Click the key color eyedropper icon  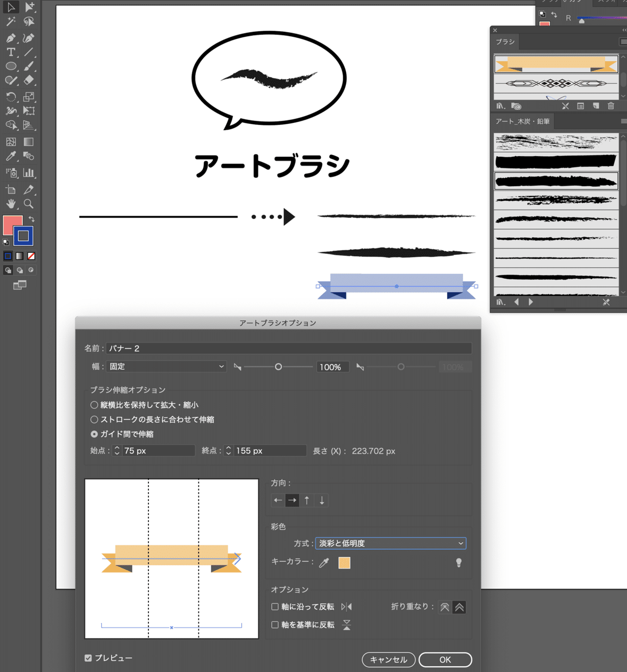coord(324,563)
